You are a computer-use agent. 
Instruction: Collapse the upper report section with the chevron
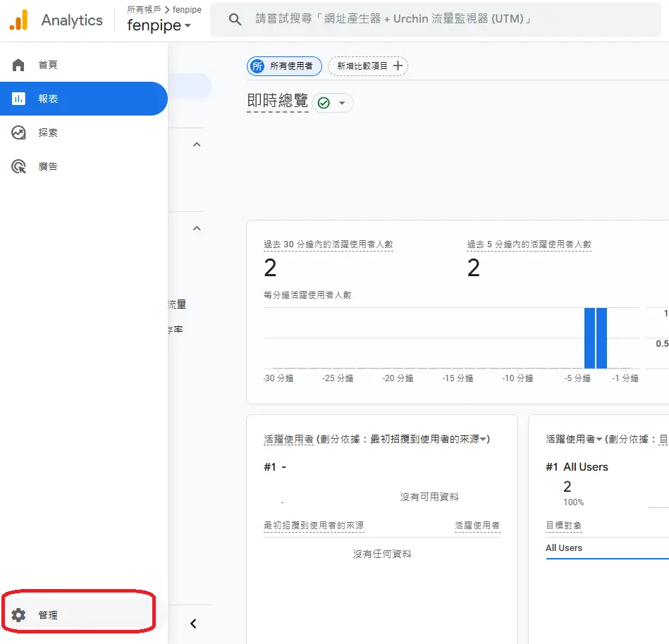coord(197,144)
